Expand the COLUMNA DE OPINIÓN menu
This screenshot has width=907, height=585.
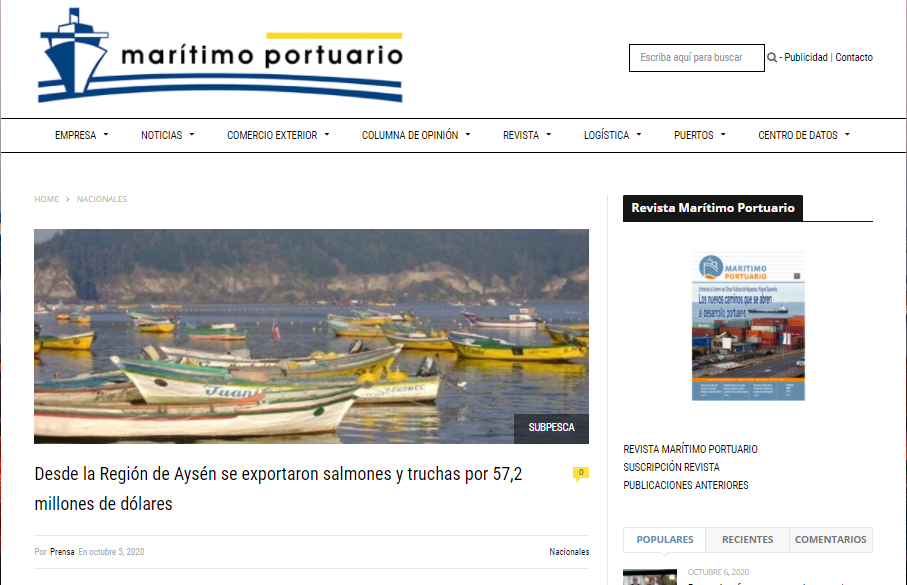(416, 135)
